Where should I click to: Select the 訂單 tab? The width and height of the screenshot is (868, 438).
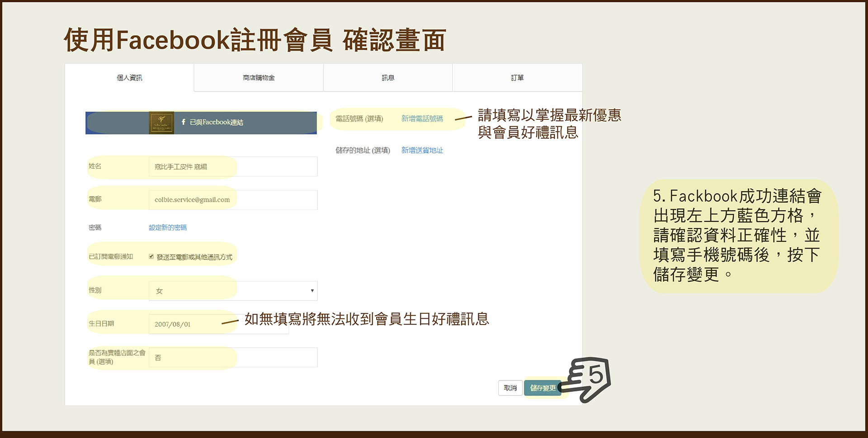[x=517, y=78]
